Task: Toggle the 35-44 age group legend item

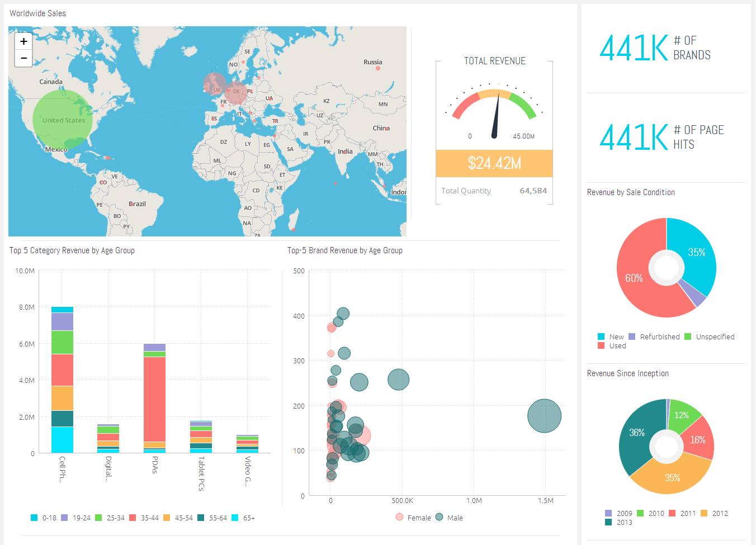Action: pyautogui.click(x=141, y=518)
